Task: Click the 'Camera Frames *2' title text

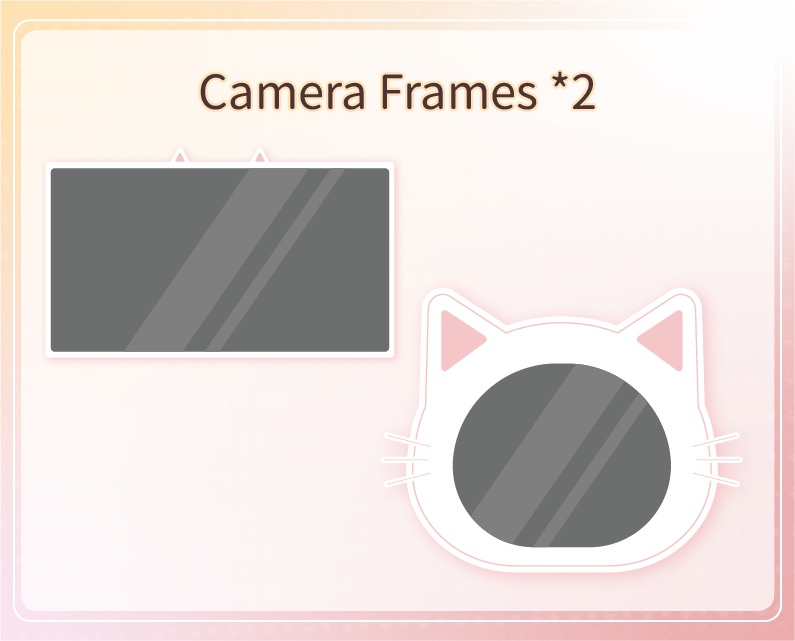Action: (397, 92)
